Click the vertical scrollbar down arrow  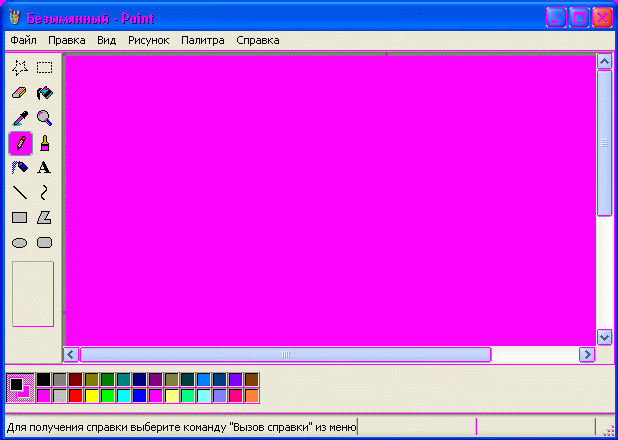tap(605, 337)
